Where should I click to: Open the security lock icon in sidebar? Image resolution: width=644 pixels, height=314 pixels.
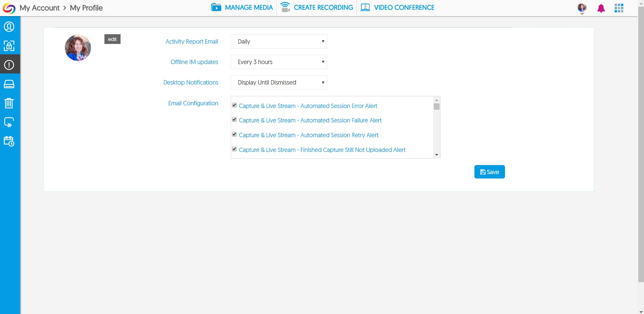coord(9,46)
